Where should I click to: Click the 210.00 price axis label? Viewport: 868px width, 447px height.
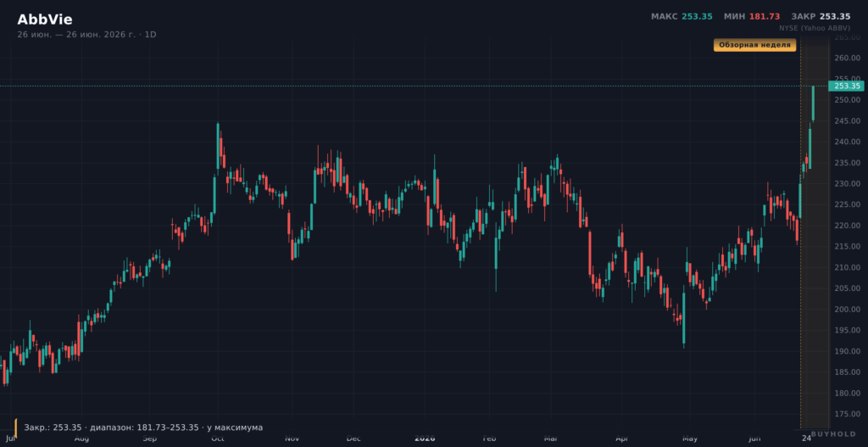(847, 267)
